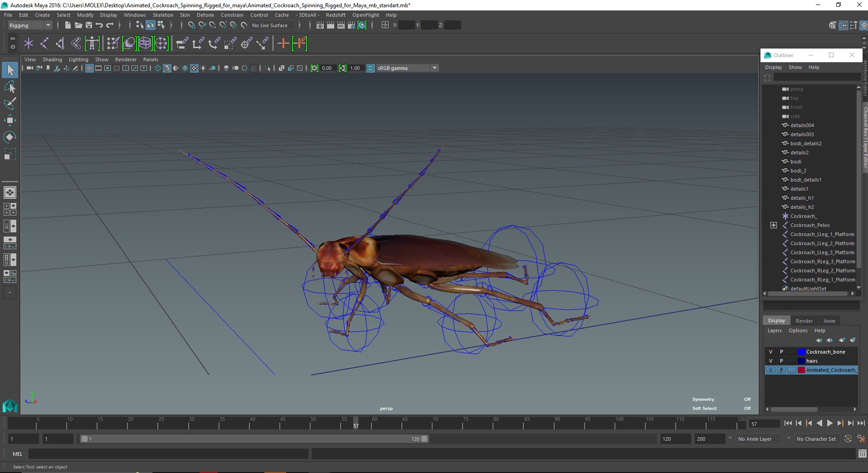Toggle playback P on hairs layer

781,361
